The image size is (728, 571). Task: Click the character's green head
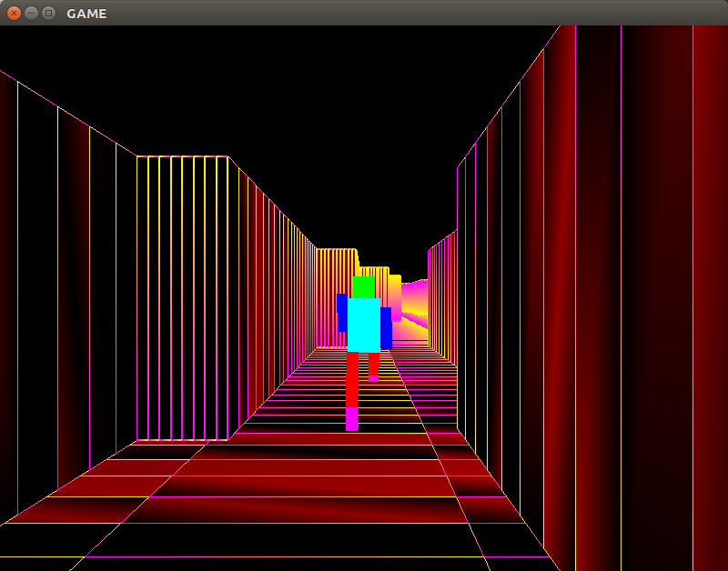363,287
